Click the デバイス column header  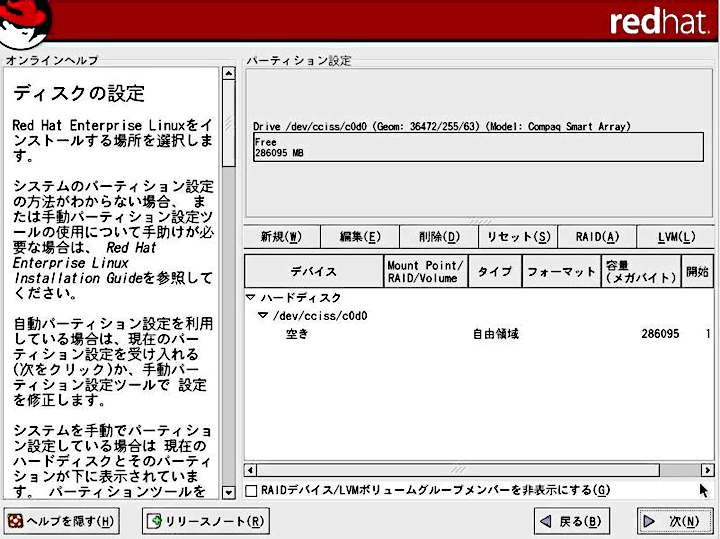tap(314, 271)
